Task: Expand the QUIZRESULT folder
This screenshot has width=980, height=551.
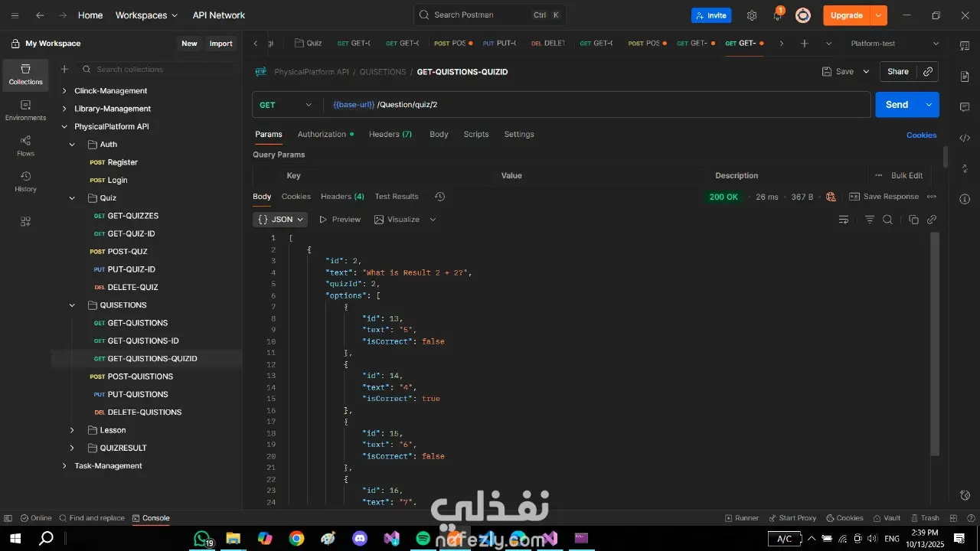Action: pos(72,448)
